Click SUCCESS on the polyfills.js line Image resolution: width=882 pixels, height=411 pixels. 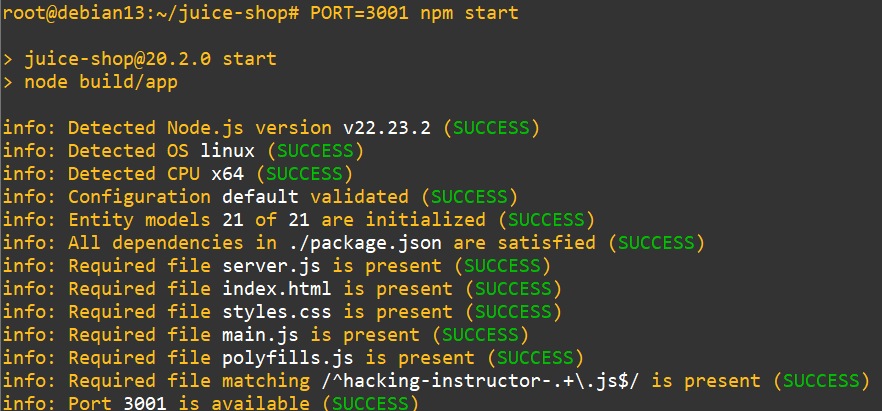point(536,358)
